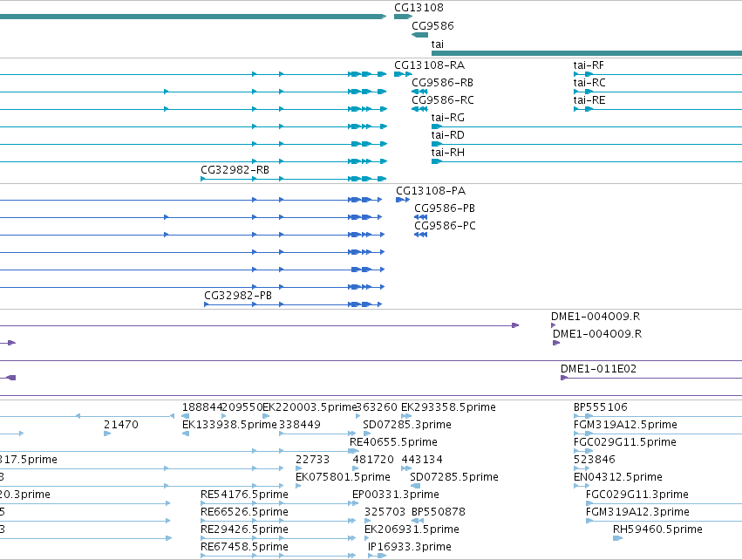742x560 pixels.
Task: Click EK206931.5prime label
Action: click(x=412, y=529)
